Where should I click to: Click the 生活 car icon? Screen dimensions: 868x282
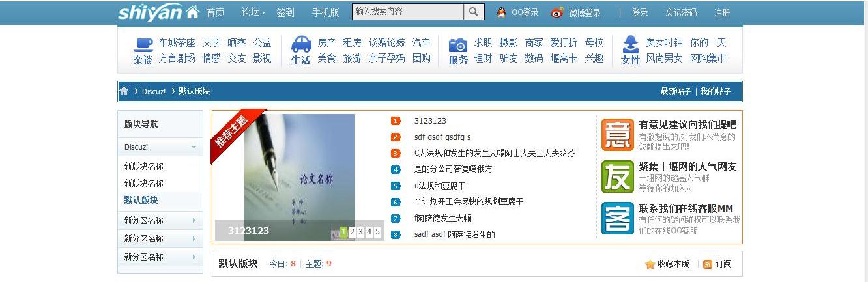[x=300, y=44]
